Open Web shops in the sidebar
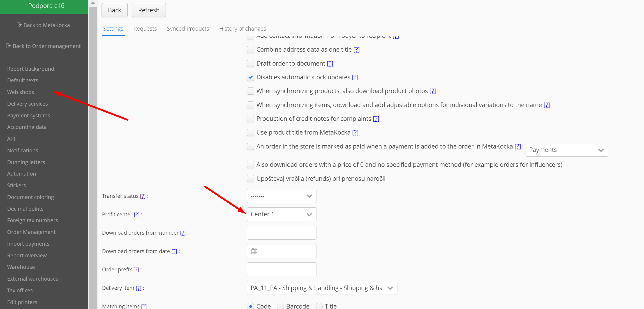Viewport: 644px width, 309px height. coord(21,92)
